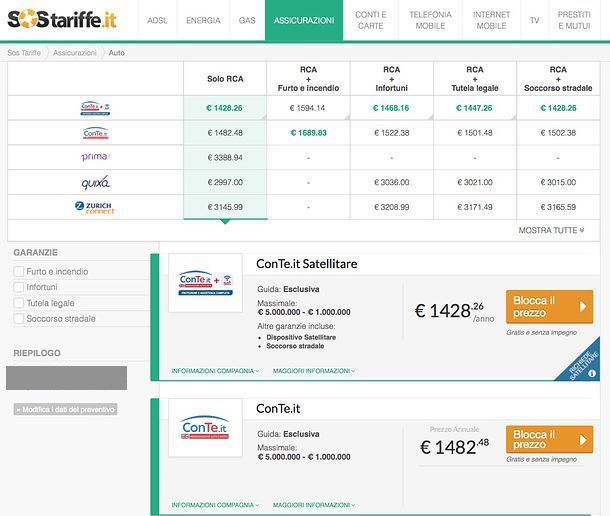Image resolution: width=610 pixels, height=516 pixels.
Task: Click the € 1447.26 price cell
Action: coord(475,108)
